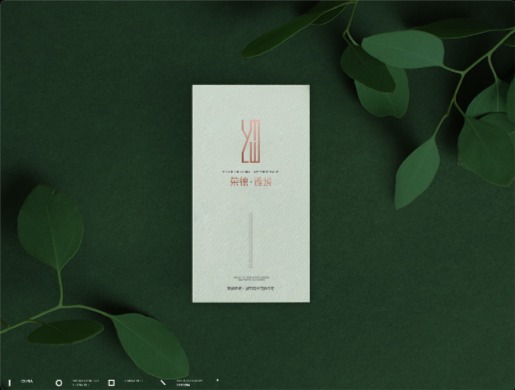The height and width of the screenshot is (390, 515).
Task: Click the square outline icon in bottom strip
Action: (x=112, y=383)
